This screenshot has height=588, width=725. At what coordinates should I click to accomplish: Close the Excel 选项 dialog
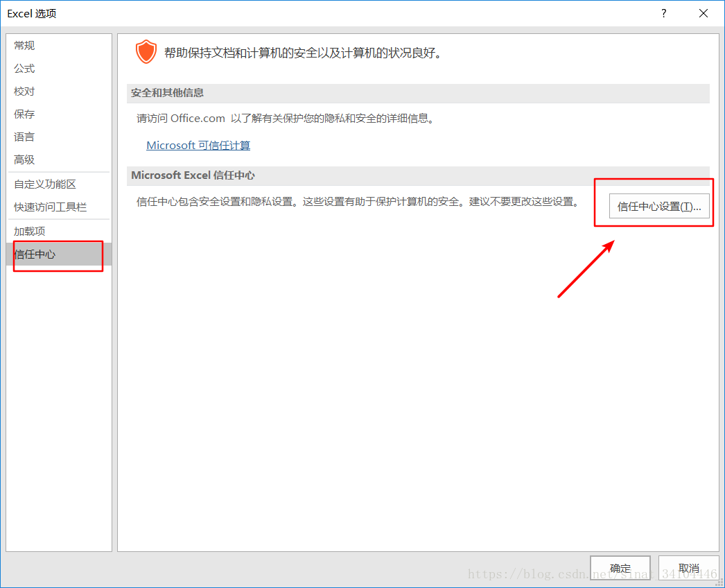[x=704, y=13]
